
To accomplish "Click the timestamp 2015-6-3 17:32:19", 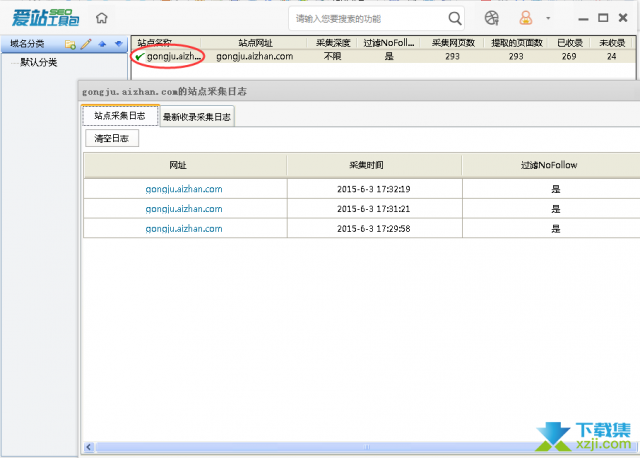I will (x=373, y=189).
